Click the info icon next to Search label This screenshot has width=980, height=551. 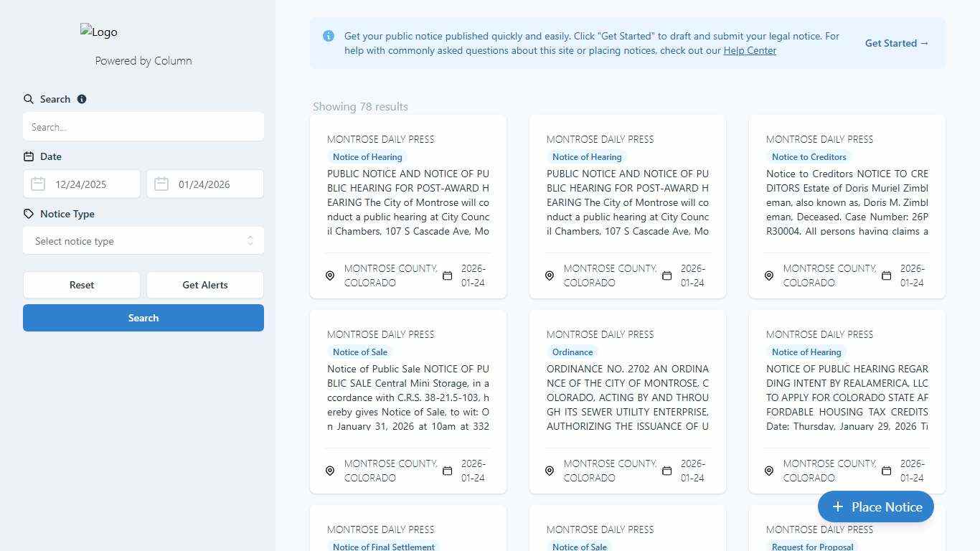coord(82,99)
